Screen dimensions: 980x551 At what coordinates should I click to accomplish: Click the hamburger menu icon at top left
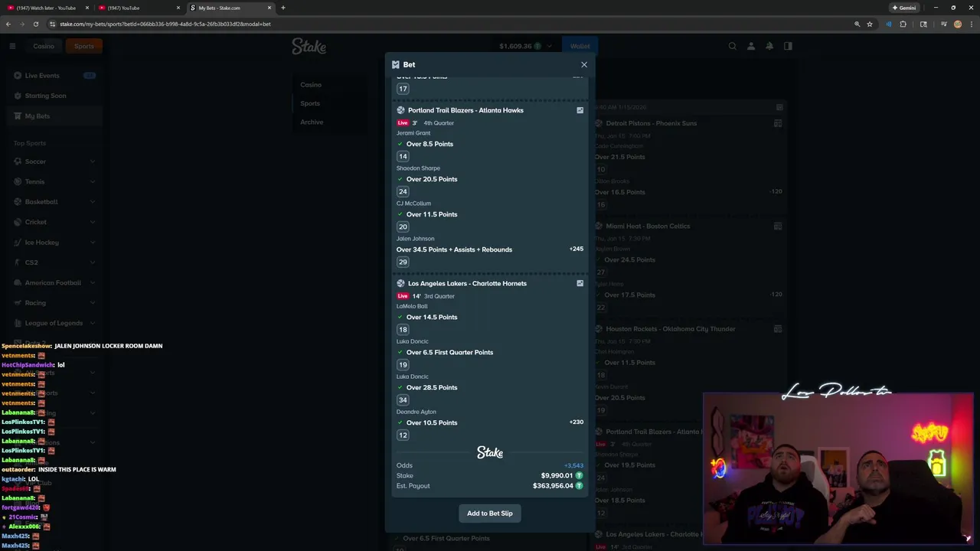coord(12,46)
